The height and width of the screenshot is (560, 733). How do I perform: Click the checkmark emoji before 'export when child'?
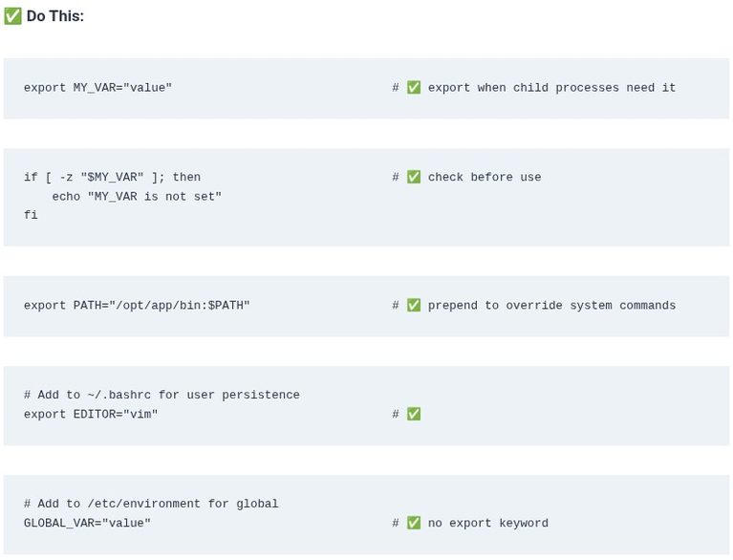(x=414, y=87)
